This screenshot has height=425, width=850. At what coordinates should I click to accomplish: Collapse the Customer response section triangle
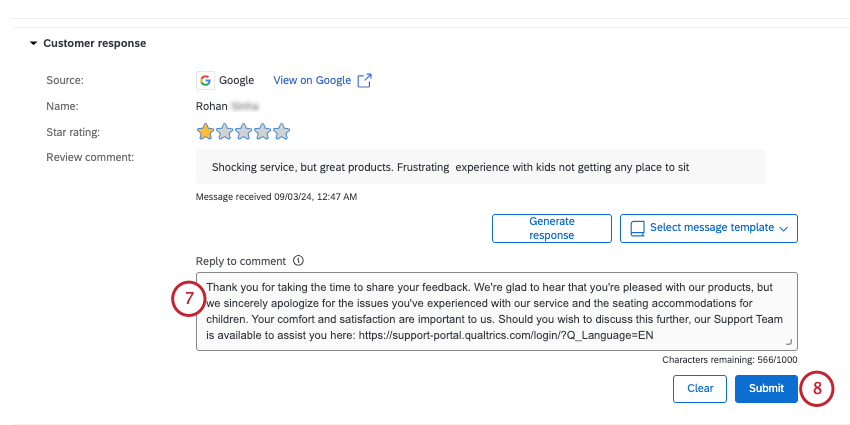coord(33,44)
